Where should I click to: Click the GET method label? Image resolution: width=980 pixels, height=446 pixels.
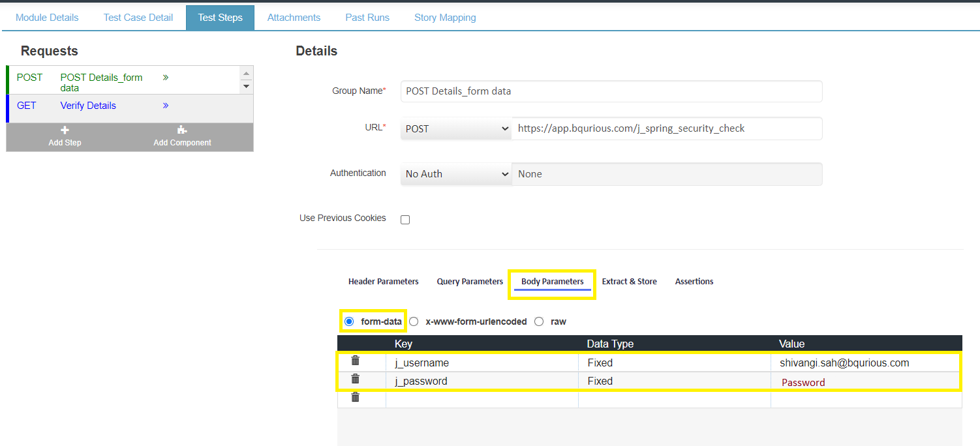tap(27, 106)
